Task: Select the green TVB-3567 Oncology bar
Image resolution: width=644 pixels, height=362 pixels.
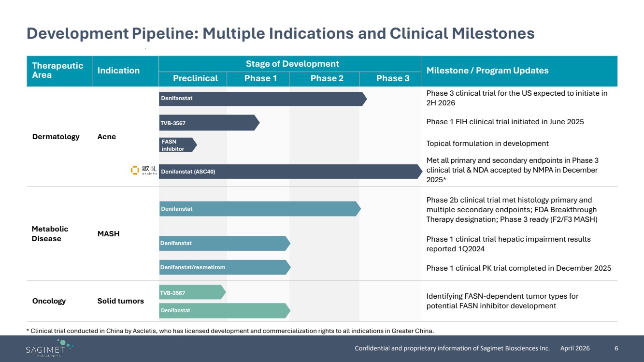Action: click(193, 292)
